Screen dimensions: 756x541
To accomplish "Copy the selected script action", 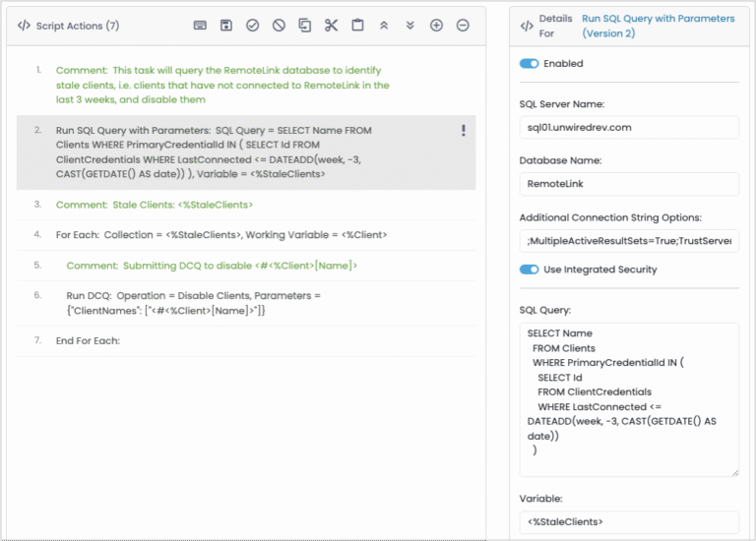I will 304,26.
